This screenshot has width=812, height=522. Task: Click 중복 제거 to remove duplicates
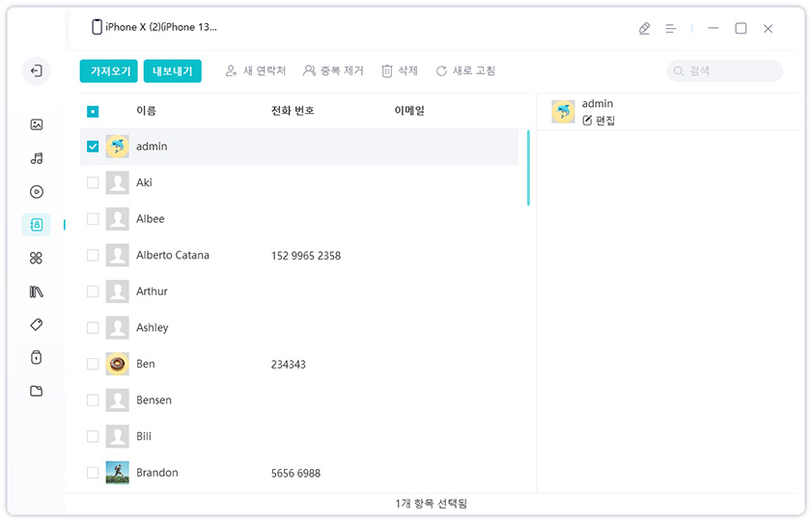click(333, 70)
